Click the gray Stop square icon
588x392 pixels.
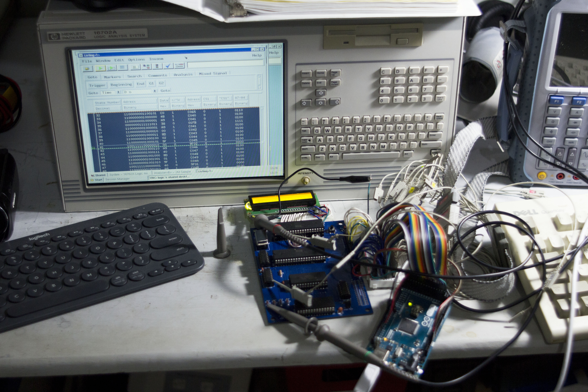[122, 67]
